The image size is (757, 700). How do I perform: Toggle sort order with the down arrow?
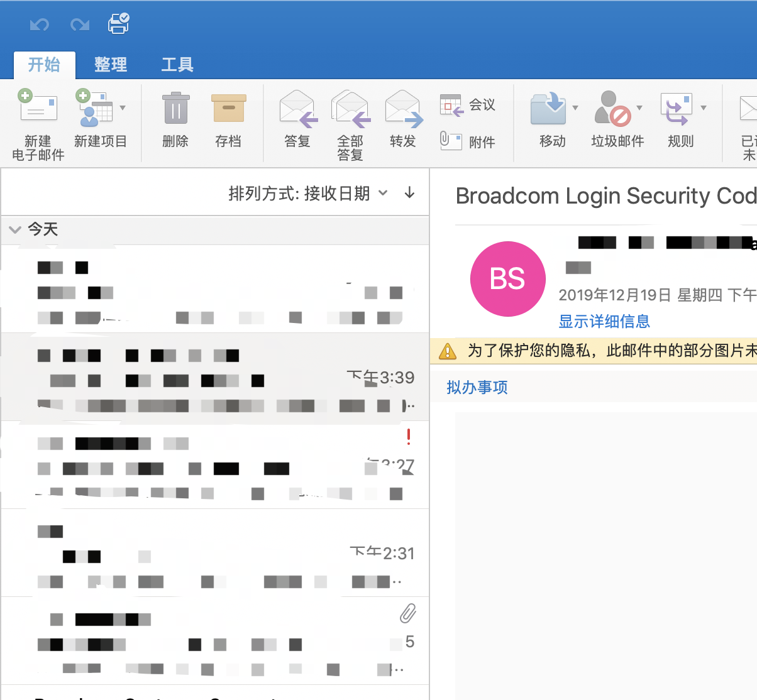(x=409, y=193)
